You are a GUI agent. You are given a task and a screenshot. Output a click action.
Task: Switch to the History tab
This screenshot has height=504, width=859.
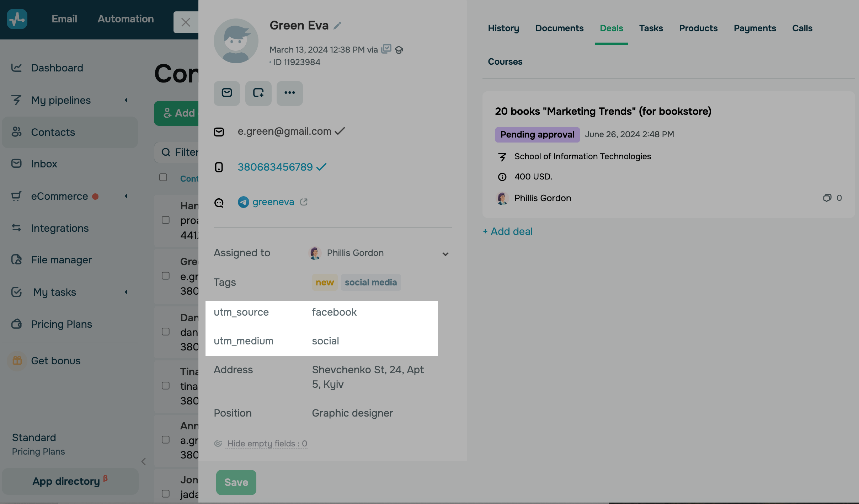(503, 28)
